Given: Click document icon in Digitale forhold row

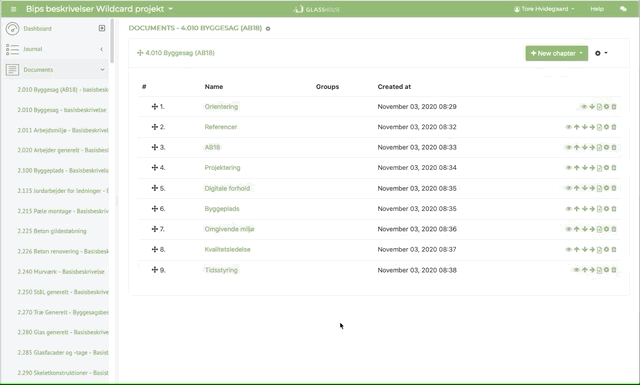Looking at the screenshot, I should click(x=599, y=188).
